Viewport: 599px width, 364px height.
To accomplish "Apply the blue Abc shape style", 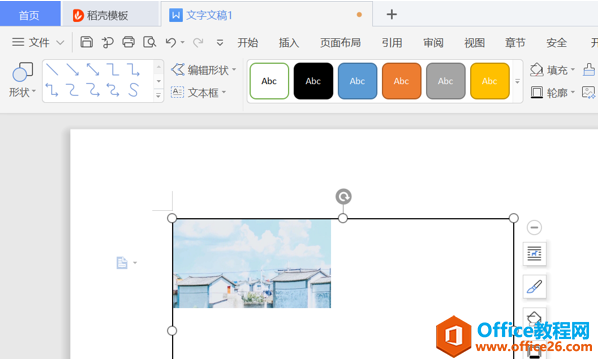I will 358,81.
